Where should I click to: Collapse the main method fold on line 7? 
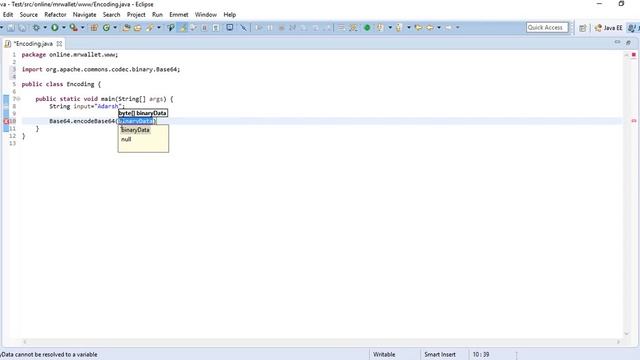19,99
